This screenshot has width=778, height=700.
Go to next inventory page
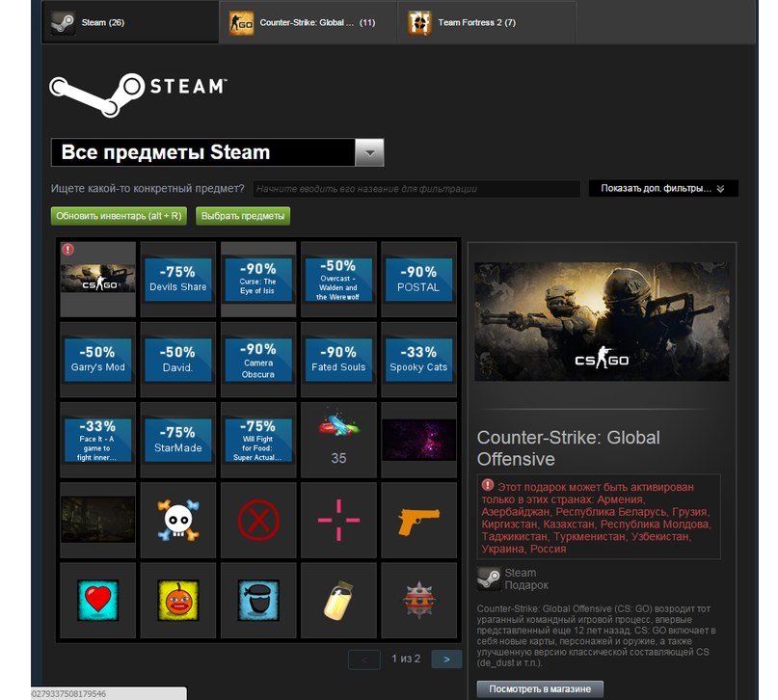(x=446, y=660)
